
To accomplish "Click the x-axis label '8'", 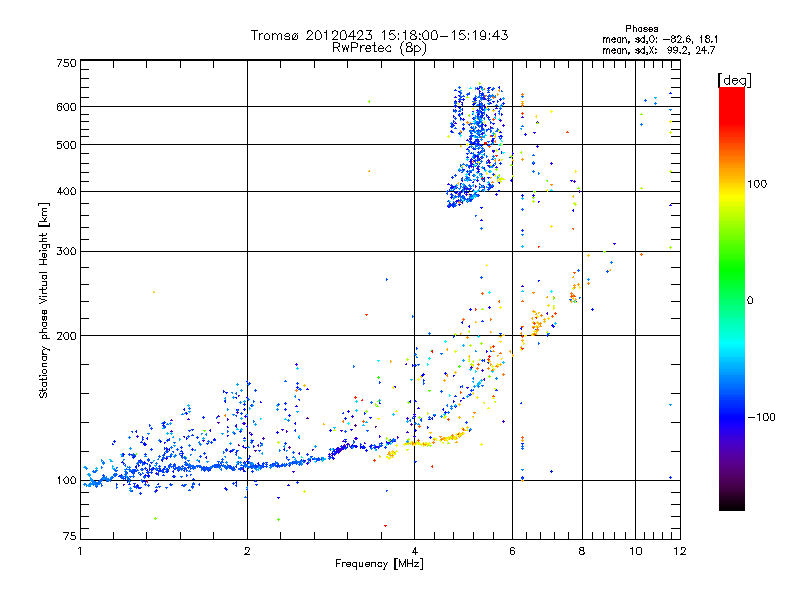I will [x=582, y=551].
